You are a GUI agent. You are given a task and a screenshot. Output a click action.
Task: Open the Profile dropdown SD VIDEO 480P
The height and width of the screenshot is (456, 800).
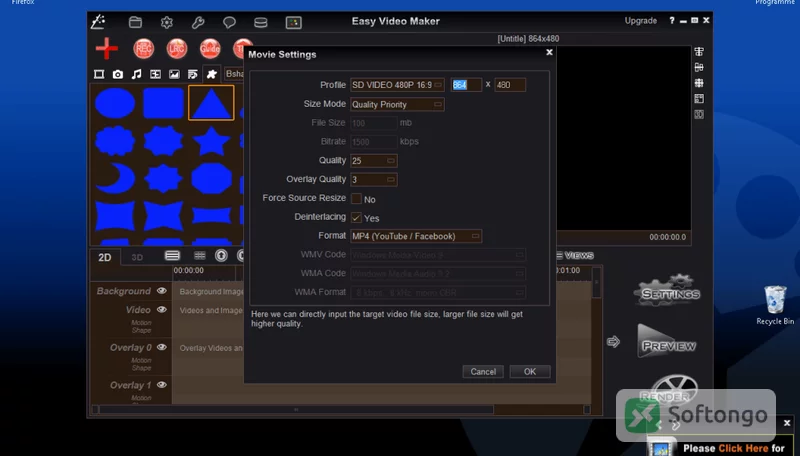pyautogui.click(x=397, y=85)
